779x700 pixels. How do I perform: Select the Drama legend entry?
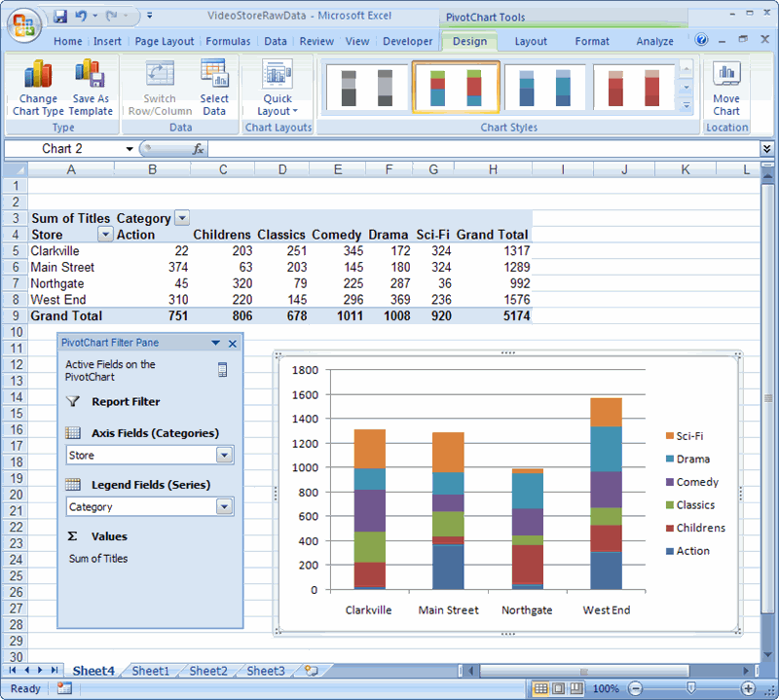point(688,460)
